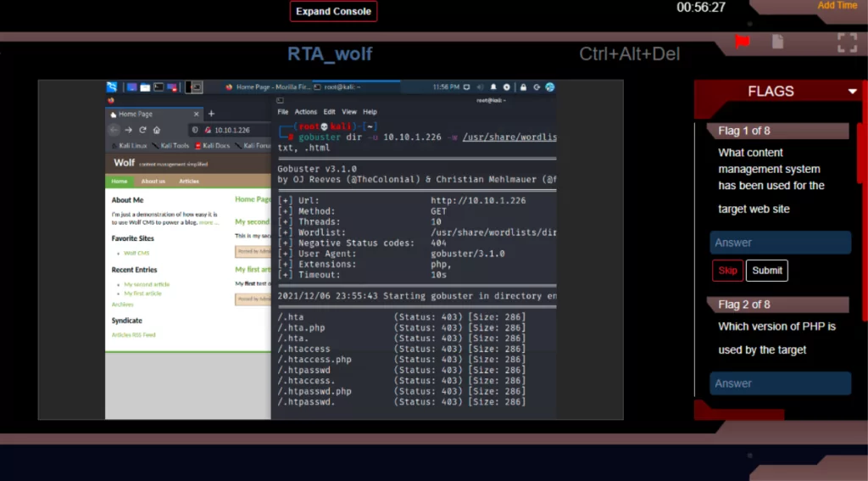Open the Kali Tools bookmark
The height and width of the screenshot is (481, 868).
tap(171, 146)
